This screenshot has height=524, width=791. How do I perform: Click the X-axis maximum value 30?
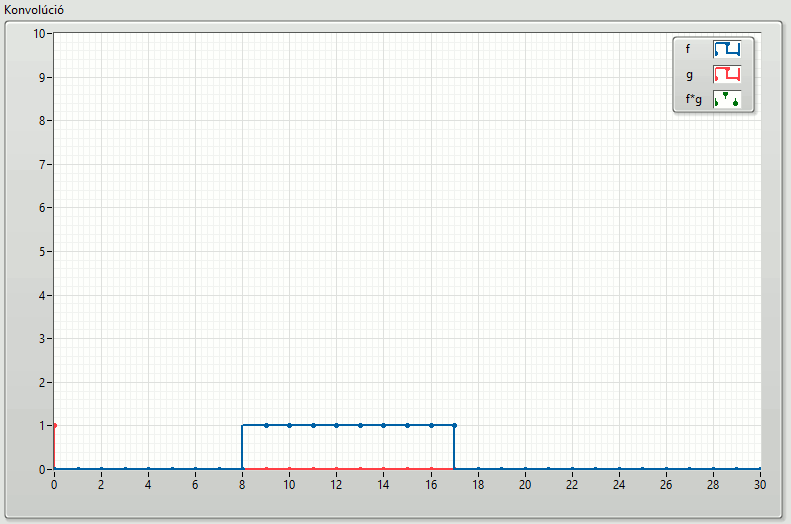click(x=760, y=485)
